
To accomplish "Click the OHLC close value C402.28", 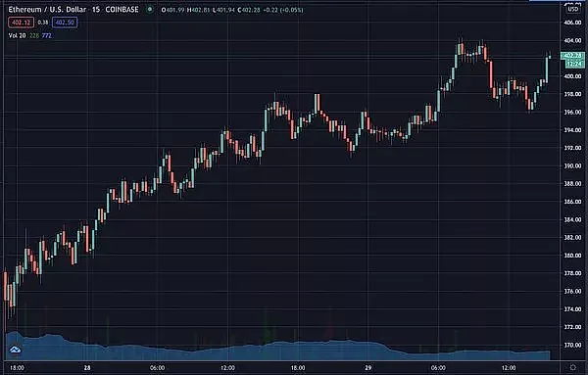I will [249, 10].
